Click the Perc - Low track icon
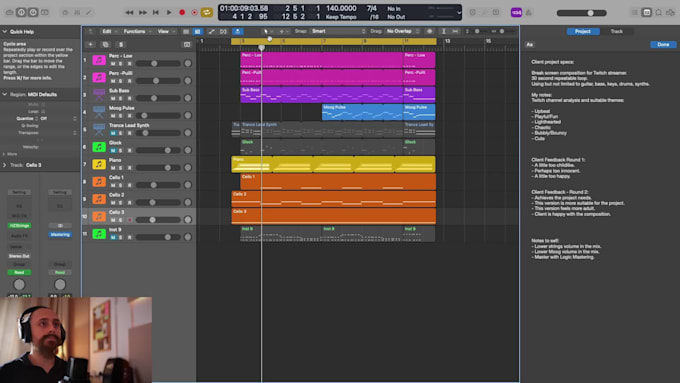 (x=99, y=60)
